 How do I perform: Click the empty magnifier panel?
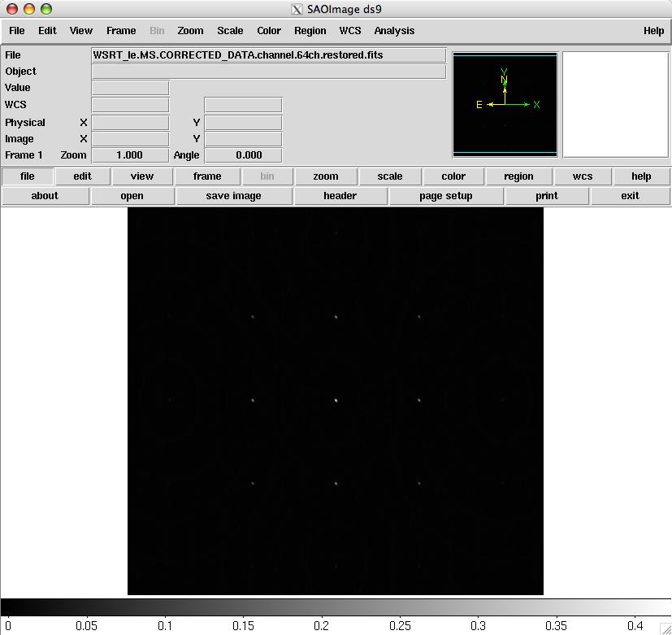(x=616, y=104)
